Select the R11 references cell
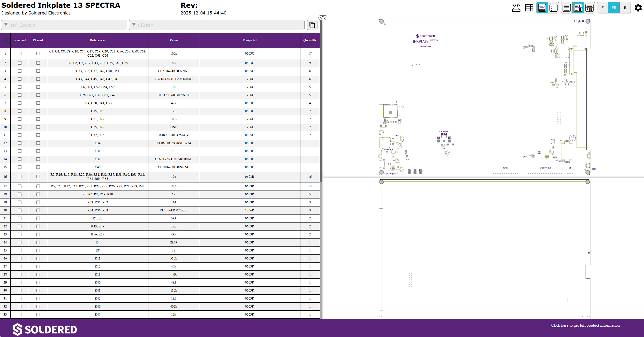This screenshot has height=337, width=644. pyautogui.click(x=98, y=258)
